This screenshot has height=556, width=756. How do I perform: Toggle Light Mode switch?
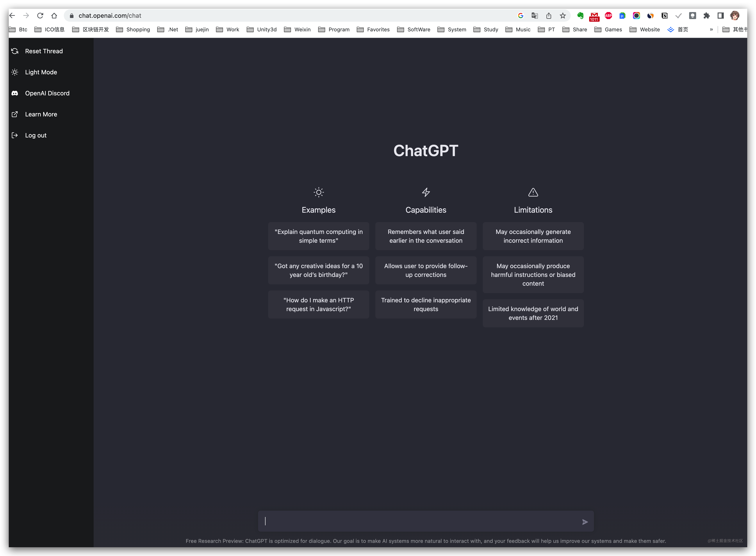pyautogui.click(x=41, y=72)
